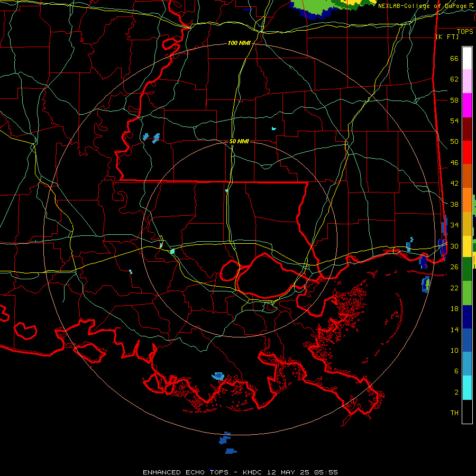
Task: Click the '12 MAY 25 05:55' timestamp
Action: (x=303, y=472)
